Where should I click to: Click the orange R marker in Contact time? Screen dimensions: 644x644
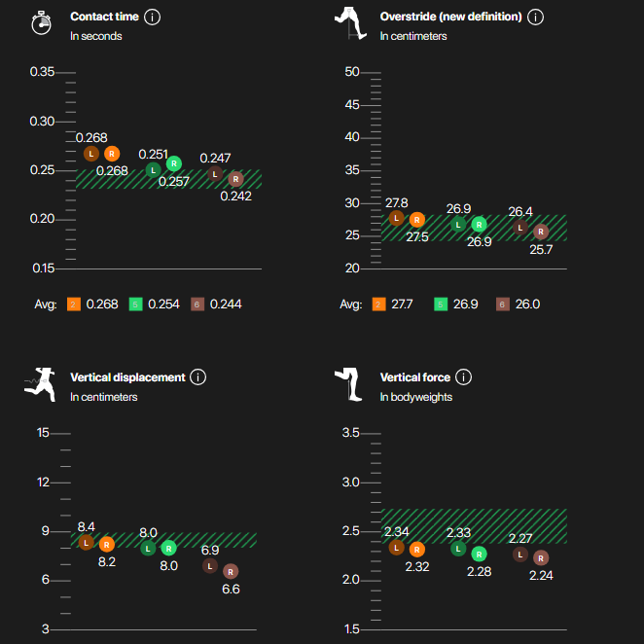(112, 154)
